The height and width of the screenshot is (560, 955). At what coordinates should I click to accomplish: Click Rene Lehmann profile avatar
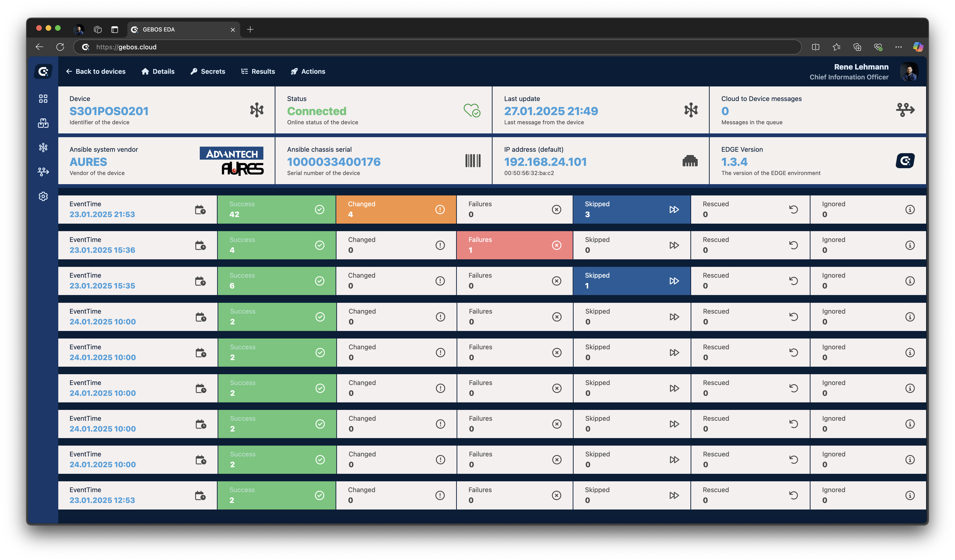pos(909,72)
